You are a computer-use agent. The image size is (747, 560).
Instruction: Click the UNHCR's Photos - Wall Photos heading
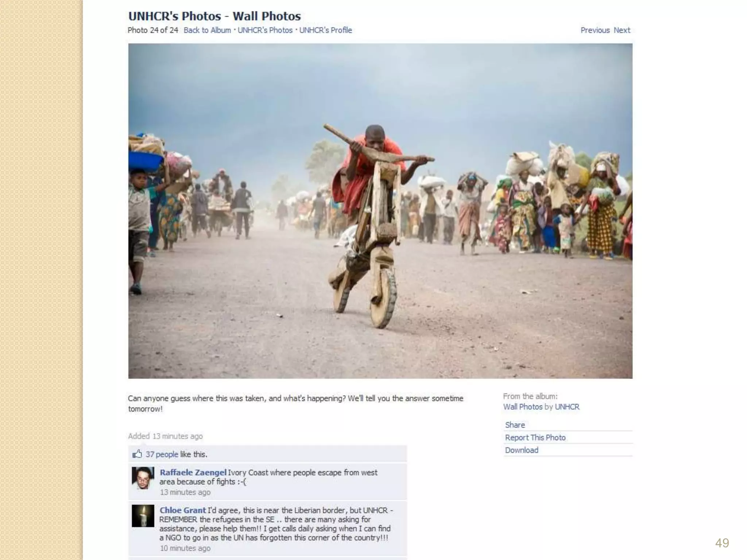coord(214,16)
